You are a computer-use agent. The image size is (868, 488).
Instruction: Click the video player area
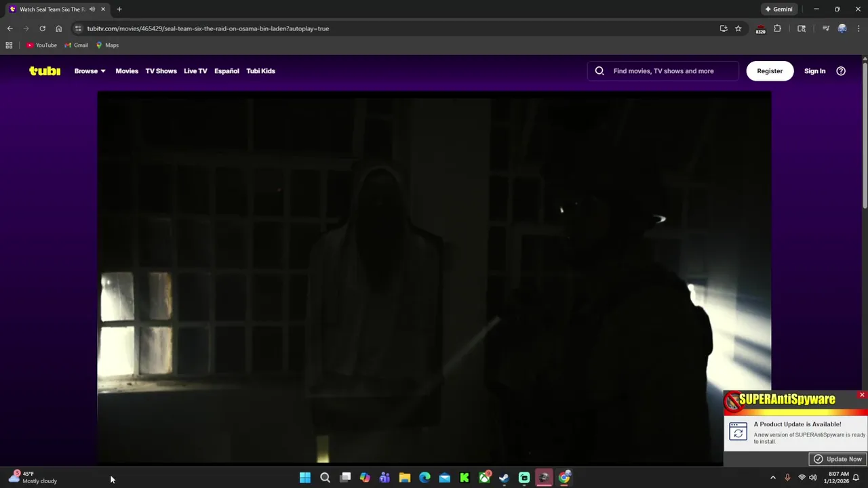point(434,277)
